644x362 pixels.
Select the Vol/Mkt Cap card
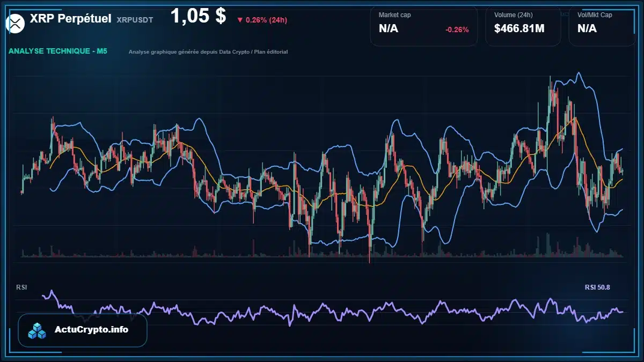602,26
